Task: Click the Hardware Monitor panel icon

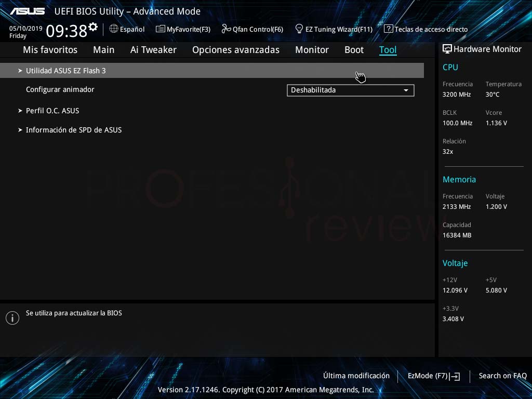Action: (x=447, y=48)
